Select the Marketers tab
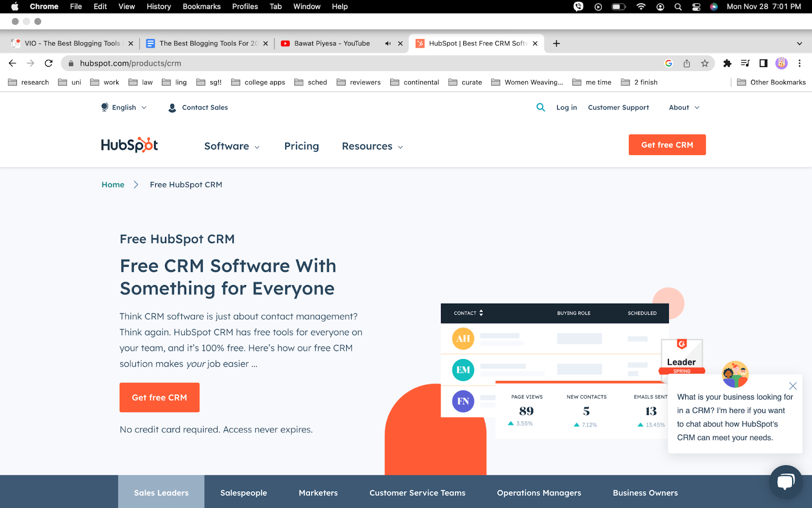Screen dimensions: 812x508 [318, 493]
